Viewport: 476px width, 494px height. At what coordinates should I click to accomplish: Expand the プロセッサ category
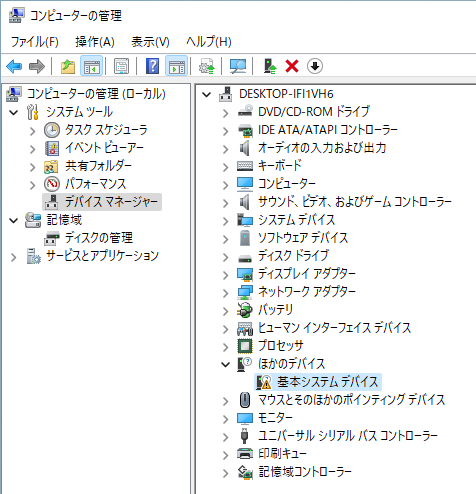(226, 347)
